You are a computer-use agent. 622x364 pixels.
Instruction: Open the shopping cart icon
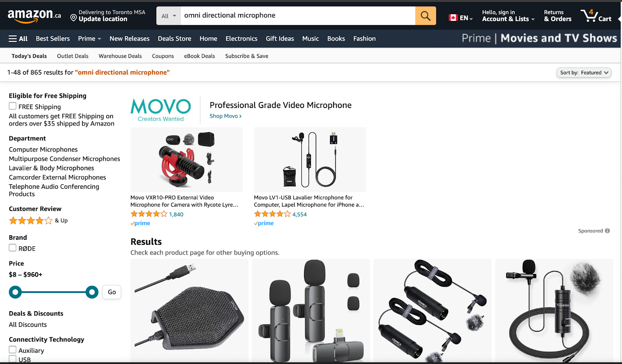tap(596, 16)
